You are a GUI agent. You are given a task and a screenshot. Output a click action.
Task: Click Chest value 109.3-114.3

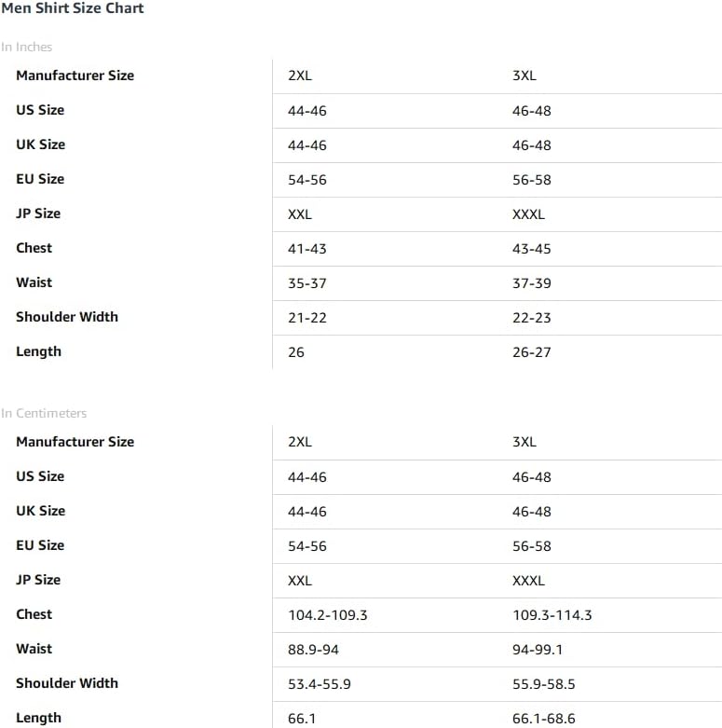552,615
